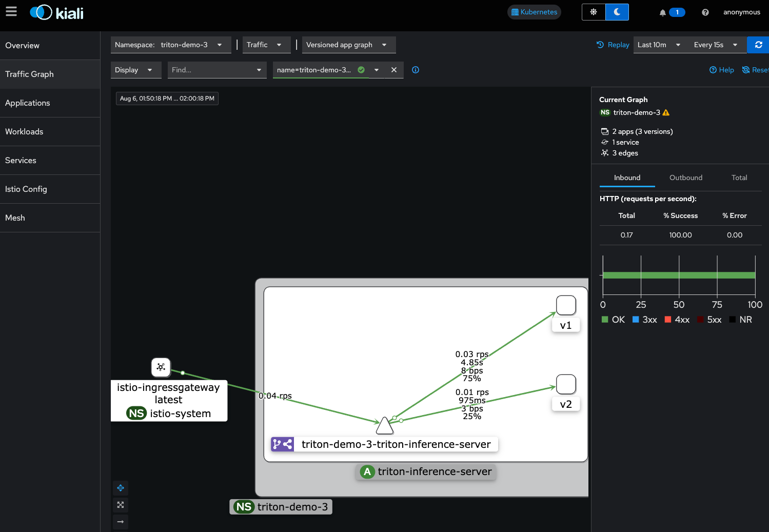Open the Display options dropdown

pyautogui.click(x=136, y=70)
